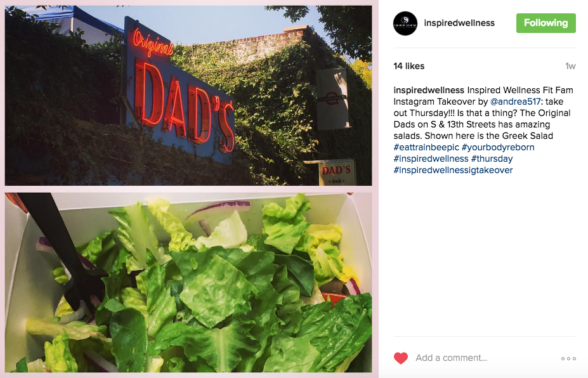This screenshot has width=588, height=378.
Task: Click the 1w post timestamp
Action: [570, 66]
